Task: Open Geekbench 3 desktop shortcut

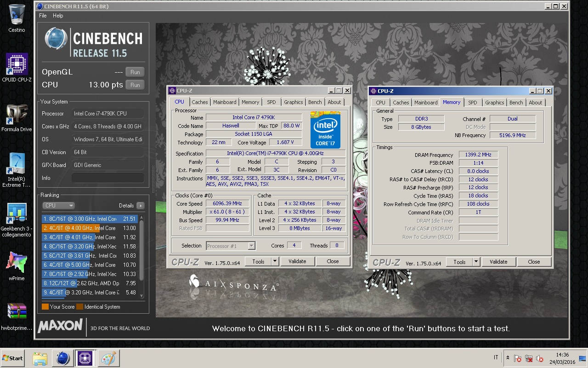Action: pyautogui.click(x=17, y=220)
